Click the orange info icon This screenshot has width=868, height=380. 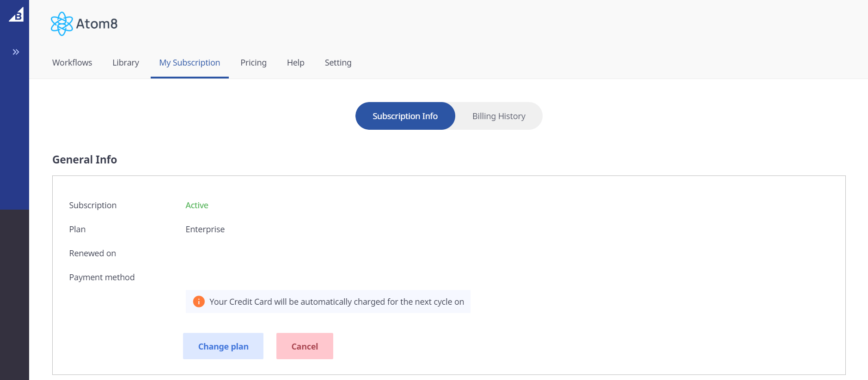(199, 302)
